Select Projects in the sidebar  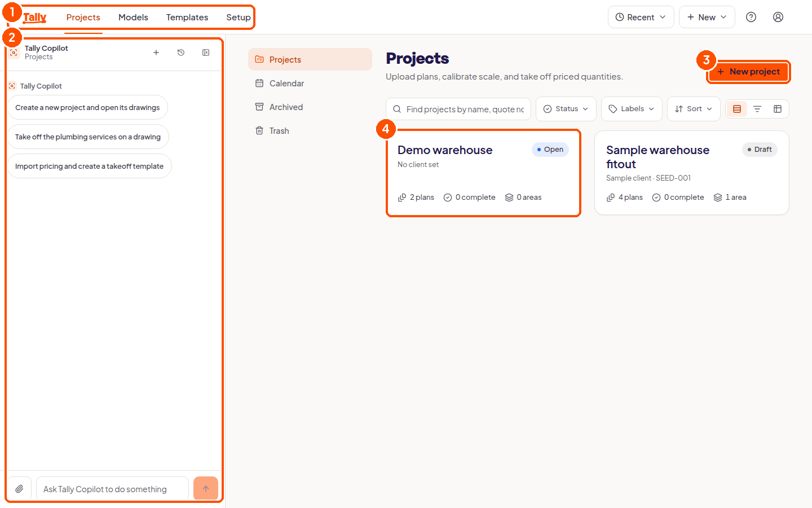[310, 59]
